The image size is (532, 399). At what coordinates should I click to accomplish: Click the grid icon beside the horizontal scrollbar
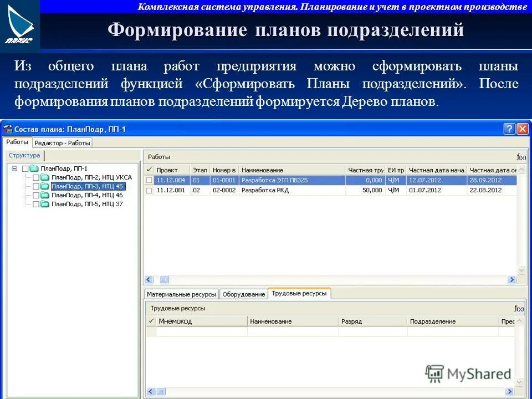tap(163, 279)
